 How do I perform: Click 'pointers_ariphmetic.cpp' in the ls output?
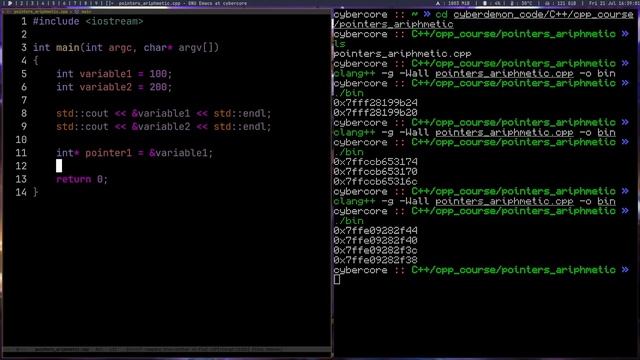[402, 54]
